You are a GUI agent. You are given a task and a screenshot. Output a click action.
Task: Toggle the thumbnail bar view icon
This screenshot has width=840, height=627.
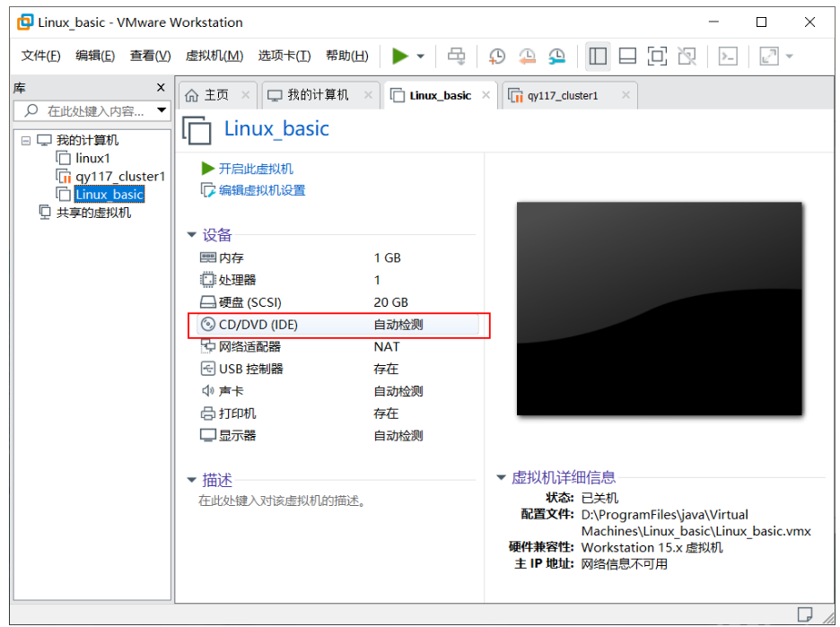pyautogui.click(x=627, y=56)
